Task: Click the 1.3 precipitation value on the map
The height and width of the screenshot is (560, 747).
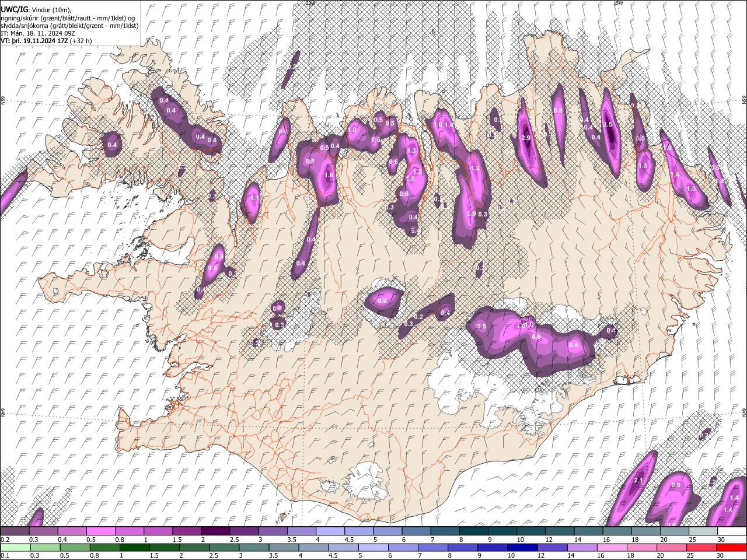Action: click(411, 150)
